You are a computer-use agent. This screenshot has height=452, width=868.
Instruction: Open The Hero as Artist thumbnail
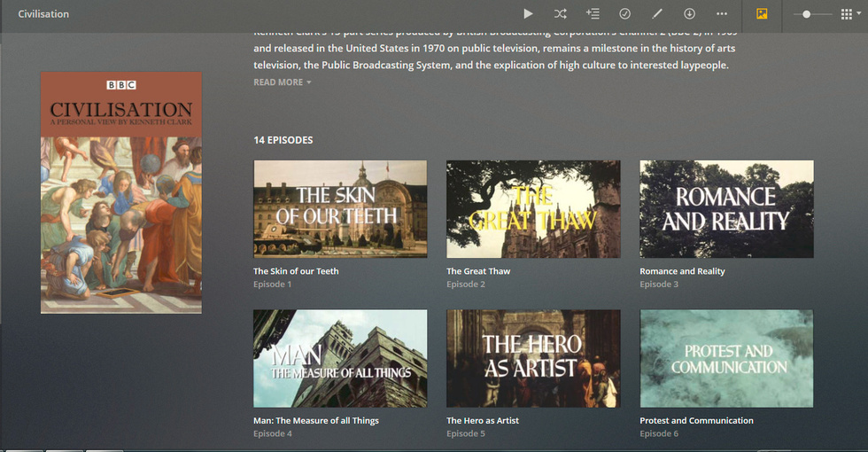533,358
